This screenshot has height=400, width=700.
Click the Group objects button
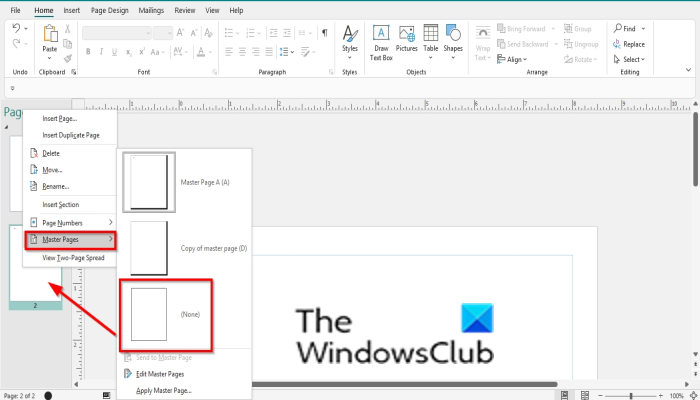578,29
